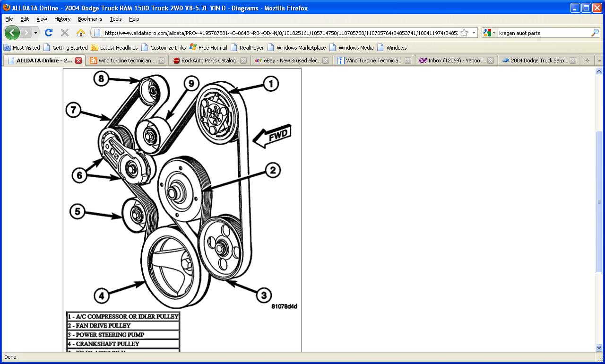Open the list all tabs dropdown
Image resolution: width=605 pixels, height=364 pixels.
(x=599, y=61)
